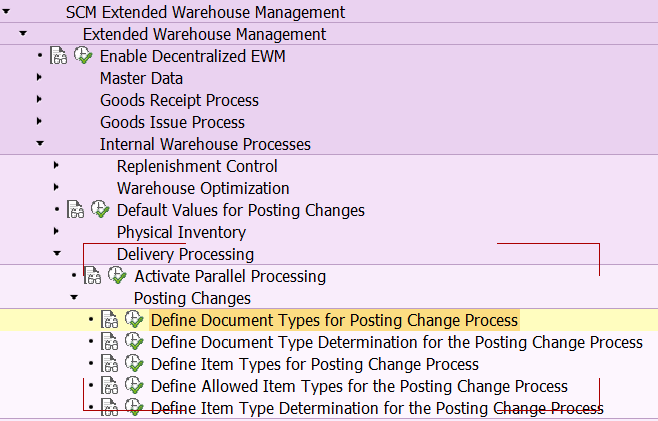Expand the Physical Inventory node
The image size is (658, 421).
[56, 231]
